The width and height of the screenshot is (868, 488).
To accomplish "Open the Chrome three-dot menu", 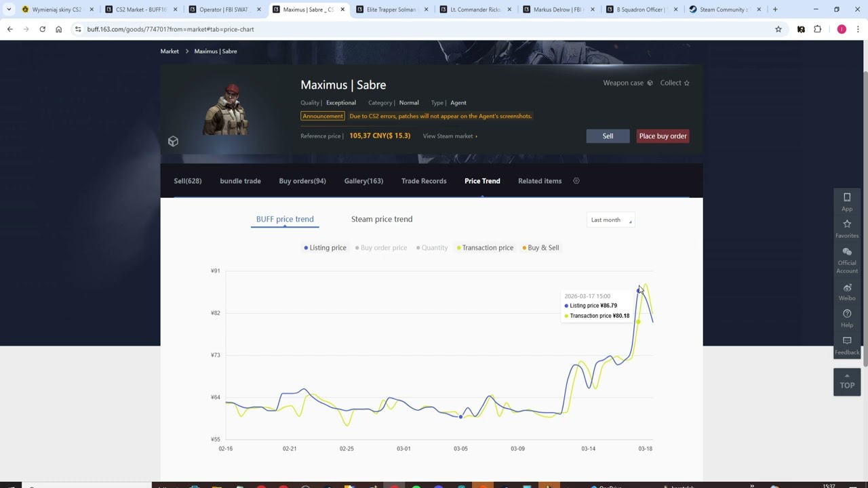I will click(x=858, y=29).
